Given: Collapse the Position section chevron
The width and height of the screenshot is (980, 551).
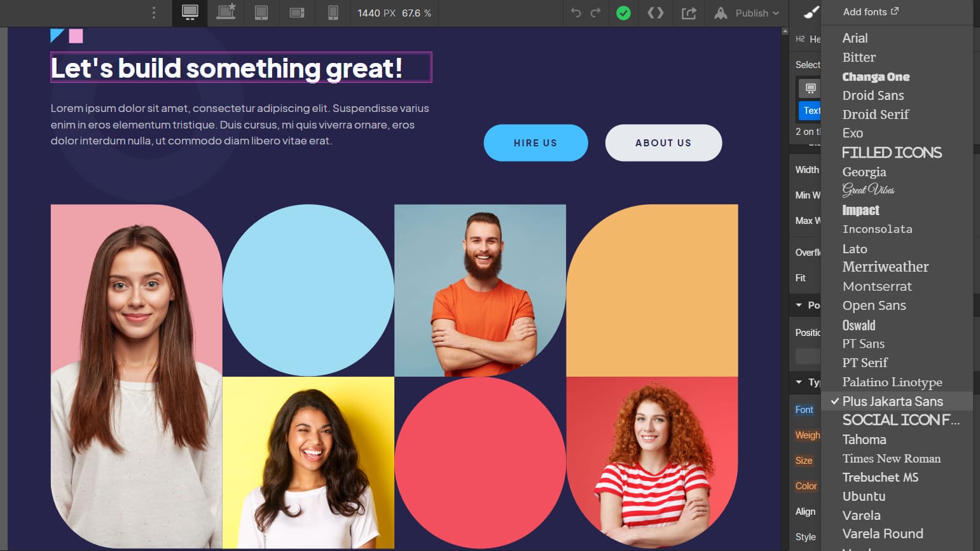Looking at the screenshot, I should [799, 305].
